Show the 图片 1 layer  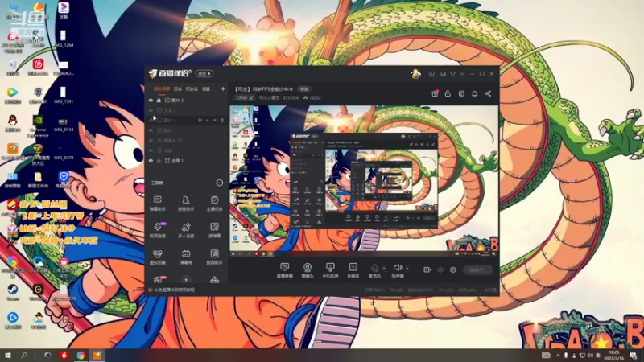151,130
